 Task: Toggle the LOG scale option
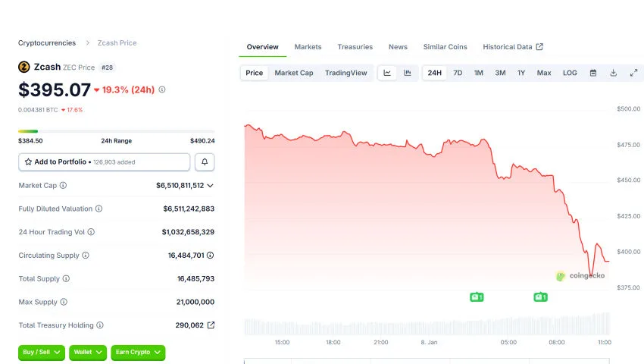coord(570,73)
